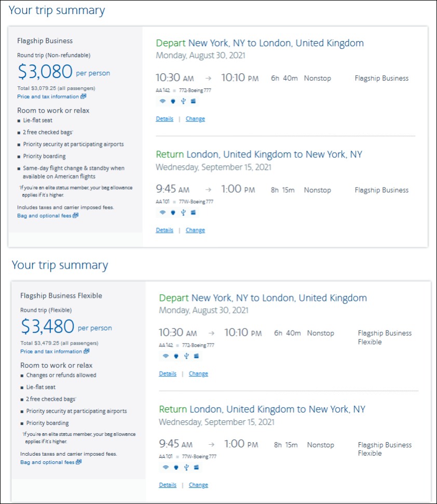Click USB icon on Flexible fare departing flight
Viewport: 437px width, 504px height.
pos(186,356)
